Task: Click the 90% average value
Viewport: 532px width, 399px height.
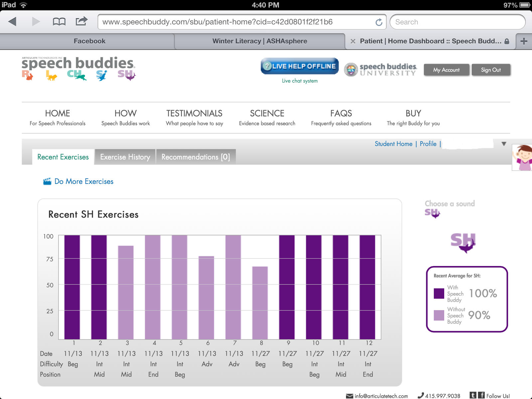Action: [479, 315]
